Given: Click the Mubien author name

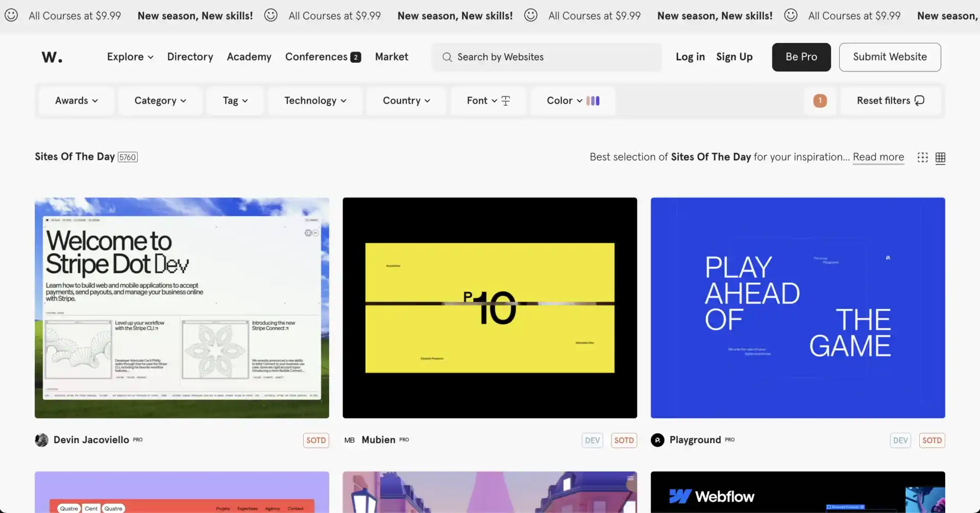Looking at the screenshot, I should tap(378, 440).
